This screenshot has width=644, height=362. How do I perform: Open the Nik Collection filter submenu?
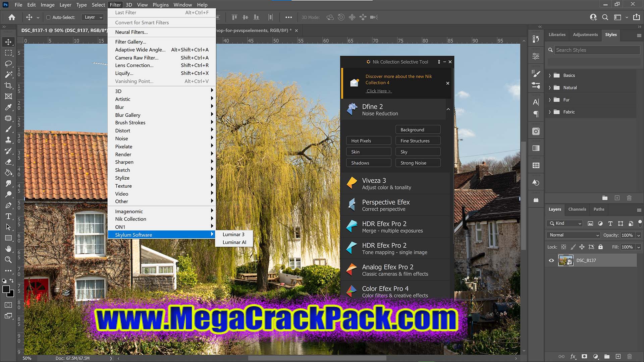(162, 219)
